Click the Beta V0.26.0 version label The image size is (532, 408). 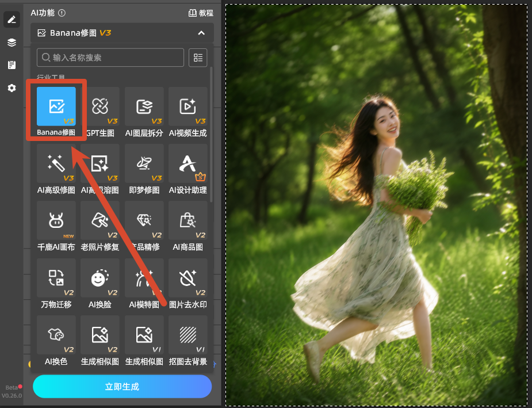coord(12,391)
